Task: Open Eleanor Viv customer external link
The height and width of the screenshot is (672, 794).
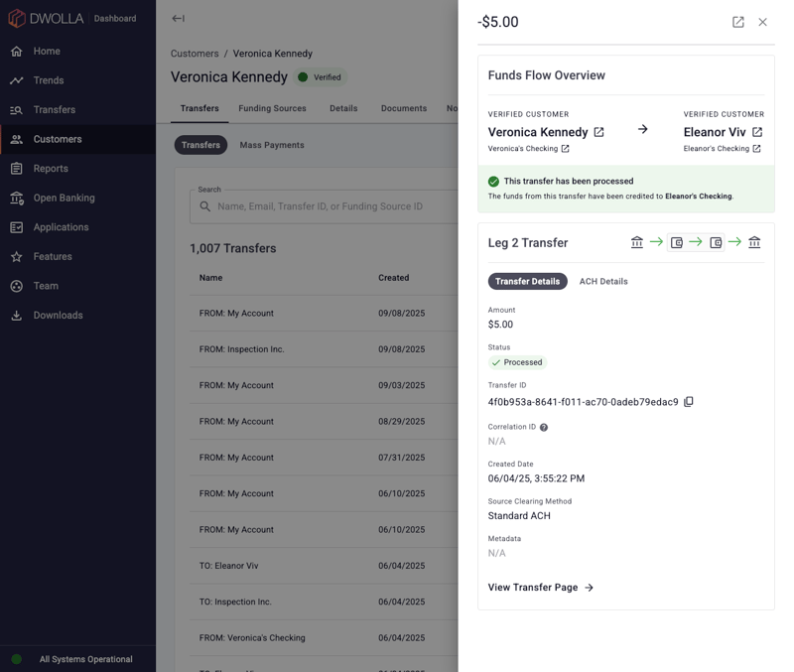Action: pyautogui.click(x=757, y=132)
